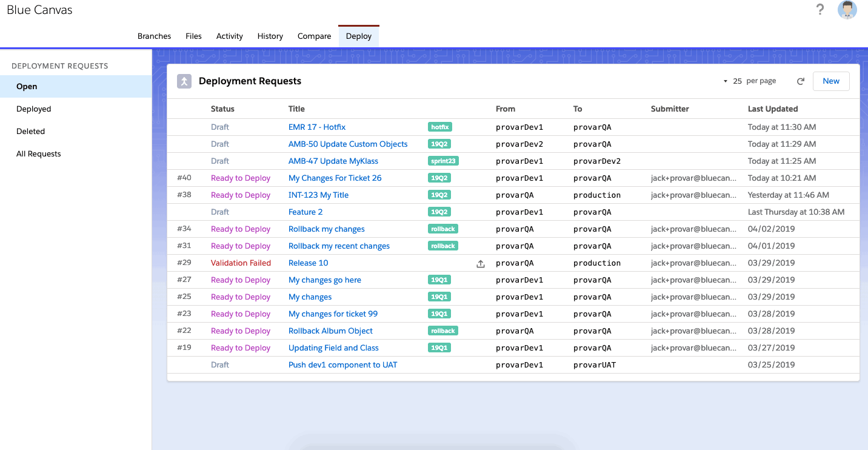The image size is (868, 450).
Task: Open the Rollback my changes request
Action: pos(327,229)
